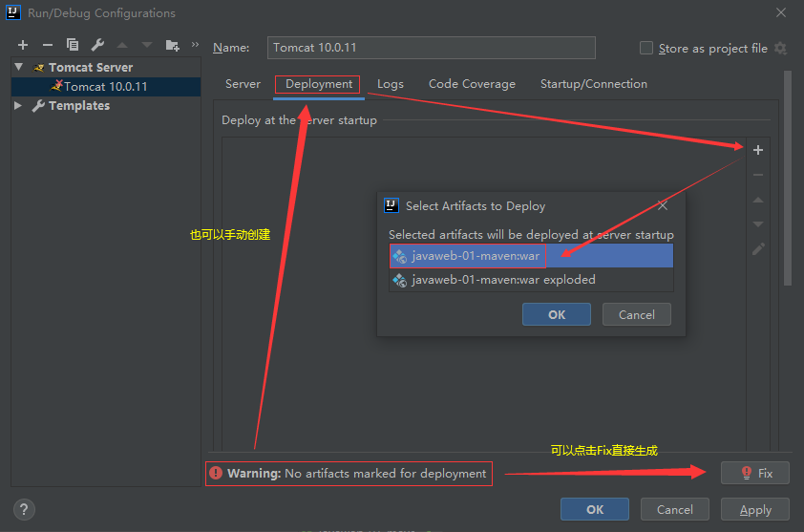Edit artifact pencil icon in deployment list

coord(758,249)
